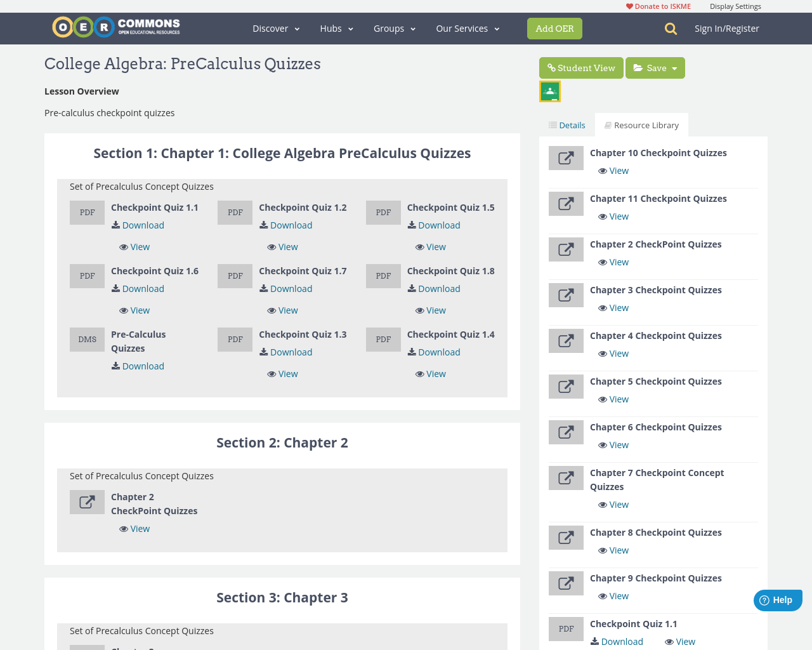Select the Resource Library tab
This screenshot has width=812, height=650.
click(x=641, y=124)
